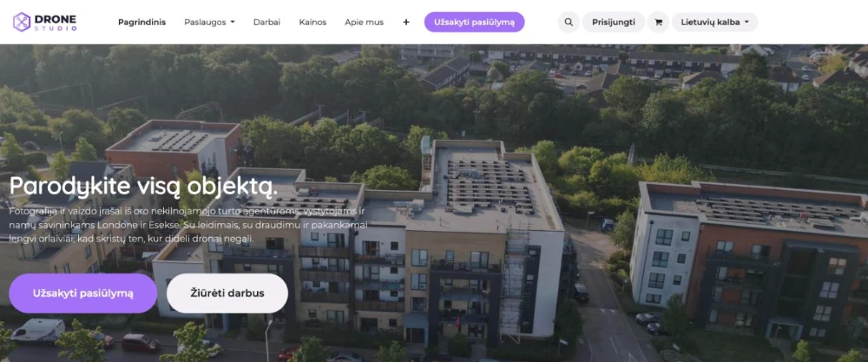Open the Kainos menu item
This screenshot has height=362, width=868.
(312, 23)
